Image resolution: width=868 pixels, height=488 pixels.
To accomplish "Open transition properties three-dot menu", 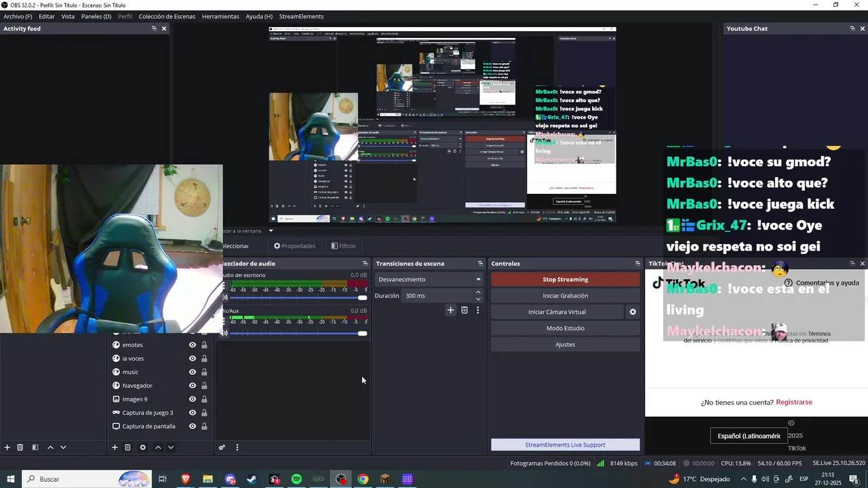I will (x=477, y=310).
